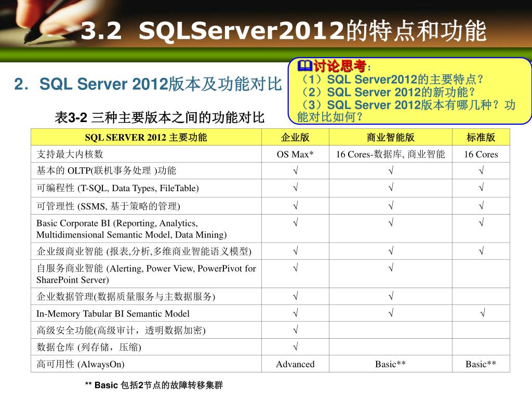
Task: Click the 'Basic Corporate BI' row label
Action: click(x=131, y=229)
